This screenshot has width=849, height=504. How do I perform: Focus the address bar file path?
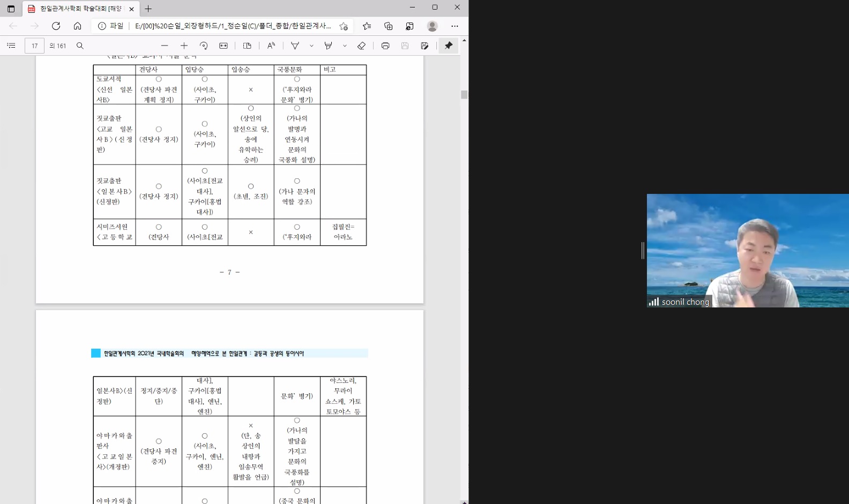coord(233,26)
